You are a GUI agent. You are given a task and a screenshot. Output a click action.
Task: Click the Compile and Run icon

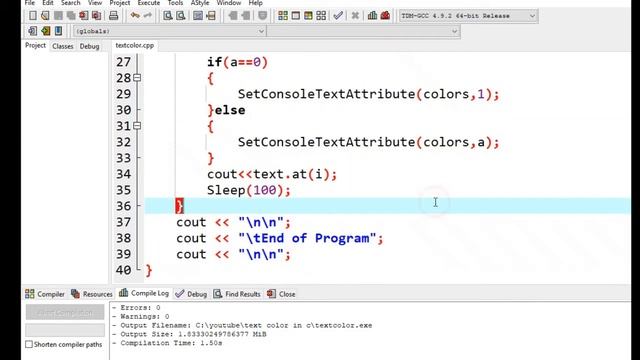click(x=308, y=16)
